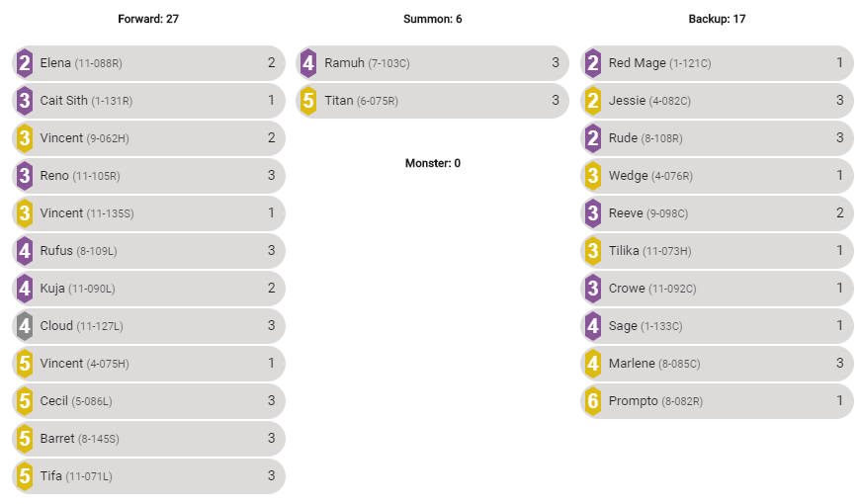Select the Kuja (11-090L) card entry
This screenshot has width=860, height=504.
click(x=148, y=289)
